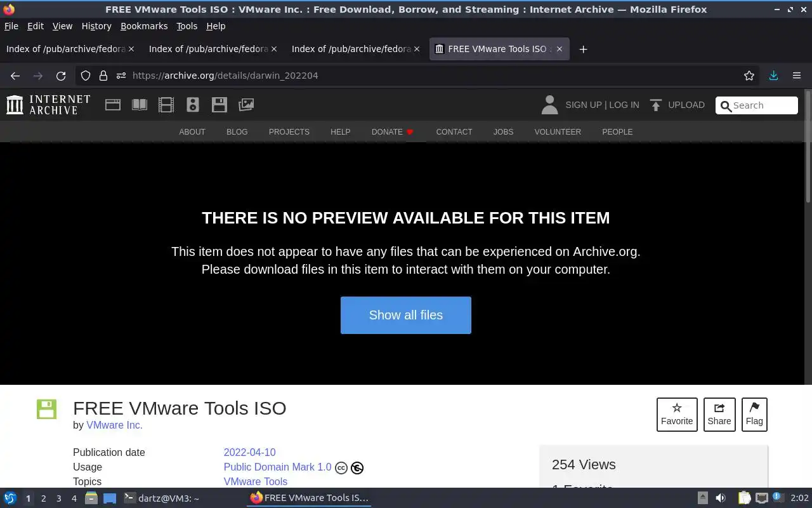Open the Edit menu
Screen dimensions: 812x508
click(36, 26)
